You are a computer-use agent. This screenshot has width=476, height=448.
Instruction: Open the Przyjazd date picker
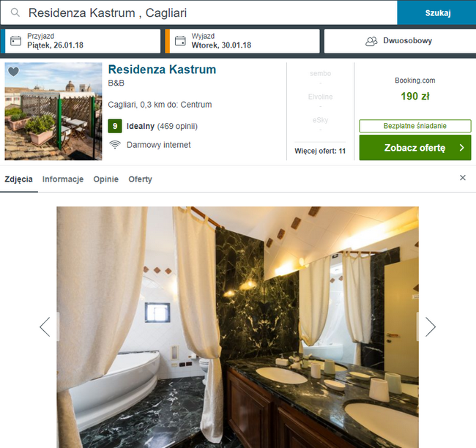pos(81,41)
